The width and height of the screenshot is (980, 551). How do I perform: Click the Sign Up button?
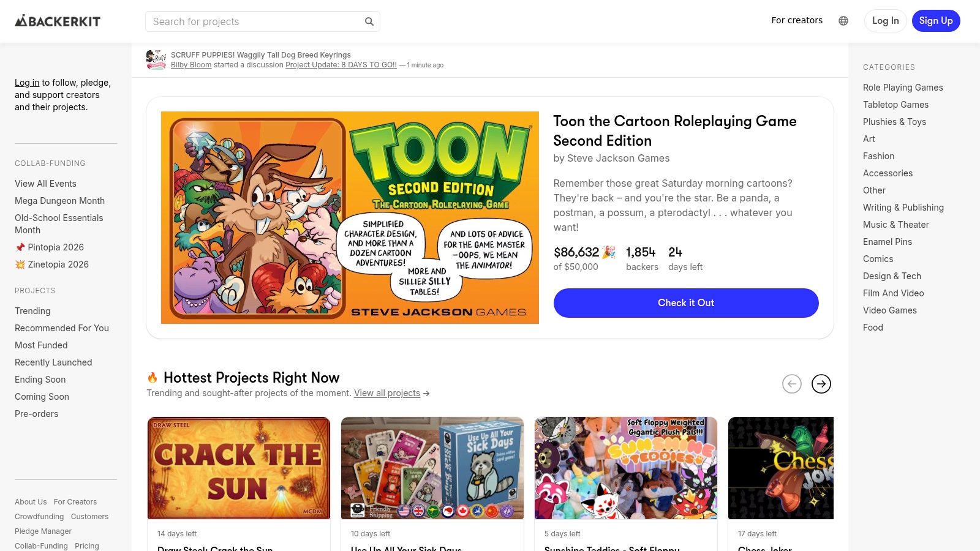tap(936, 20)
